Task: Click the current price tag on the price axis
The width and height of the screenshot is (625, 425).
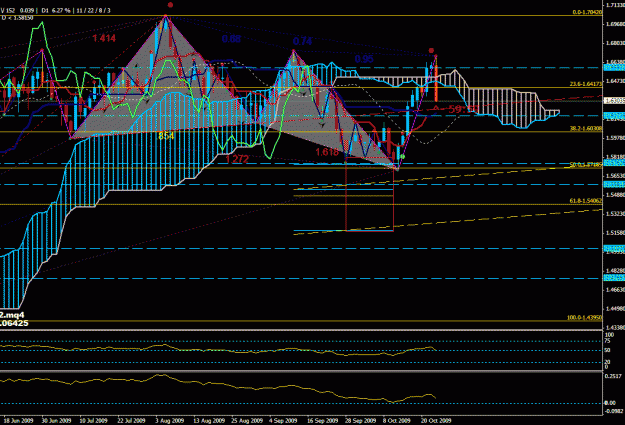Action: 614,100
